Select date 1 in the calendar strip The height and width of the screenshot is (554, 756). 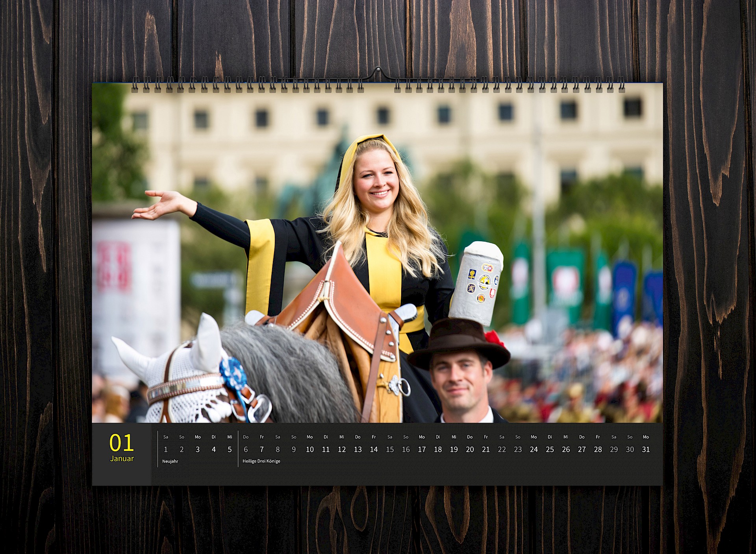(166, 449)
